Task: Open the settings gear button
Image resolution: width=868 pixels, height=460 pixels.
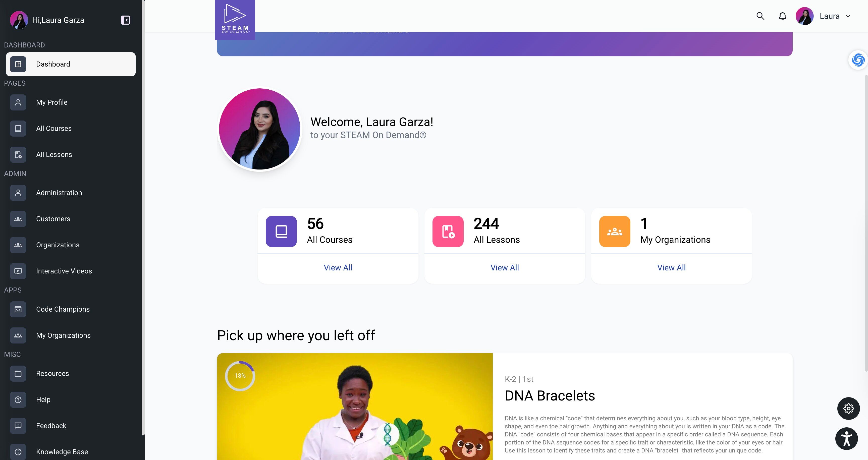Action: pyautogui.click(x=848, y=409)
